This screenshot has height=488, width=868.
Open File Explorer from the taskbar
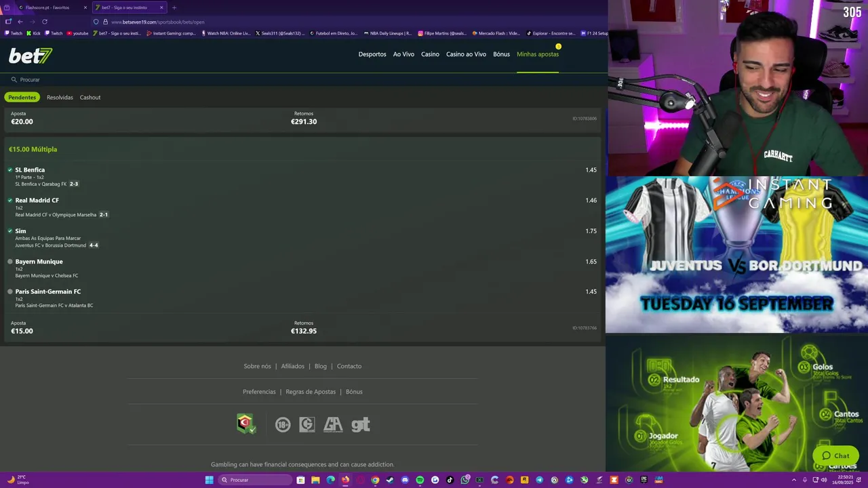tap(315, 480)
